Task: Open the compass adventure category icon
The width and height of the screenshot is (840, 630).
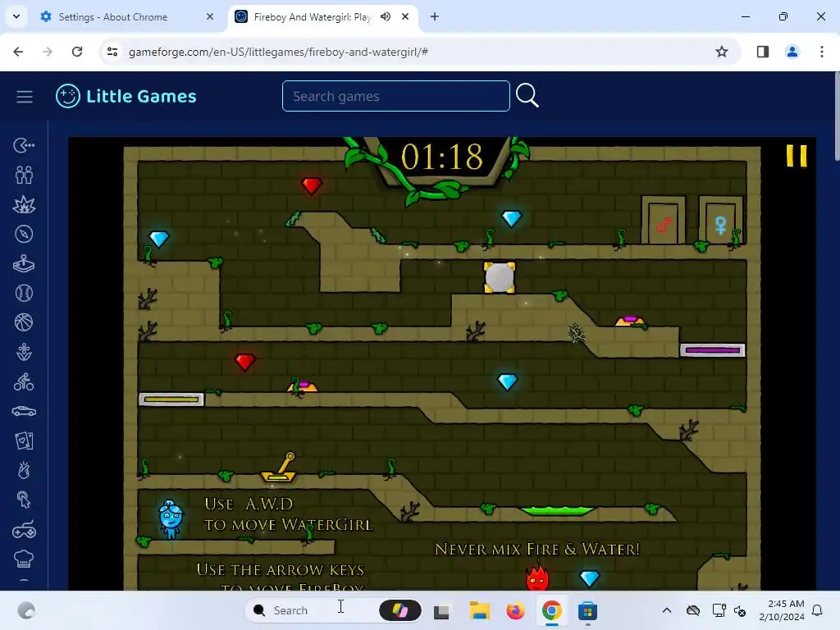Action: point(24,234)
